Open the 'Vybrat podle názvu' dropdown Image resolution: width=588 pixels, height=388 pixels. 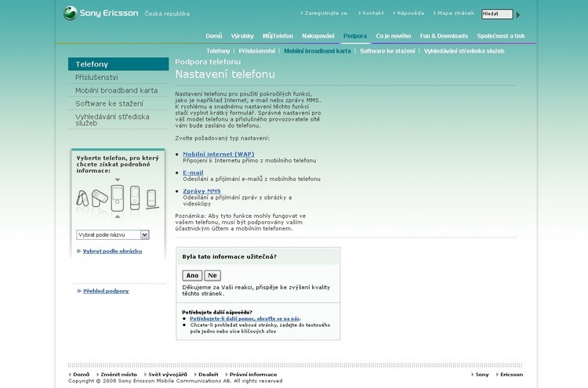113,234
